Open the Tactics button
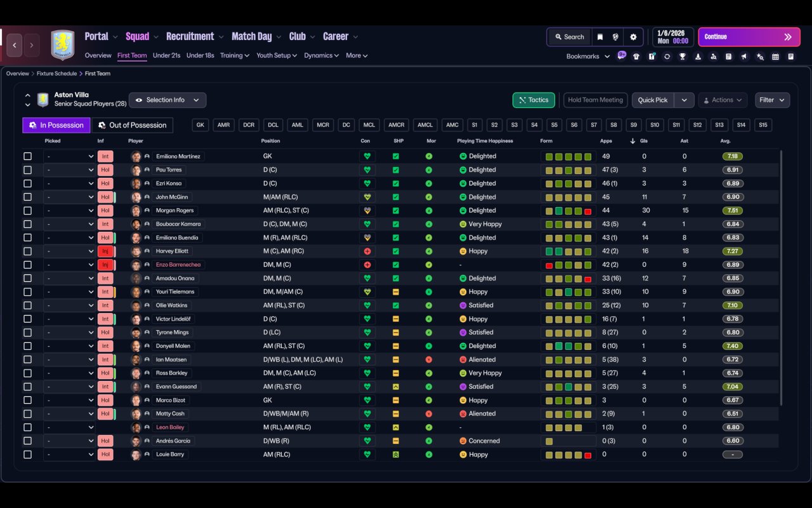The height and width of the screenshot is (508, 812). (534, 100)
